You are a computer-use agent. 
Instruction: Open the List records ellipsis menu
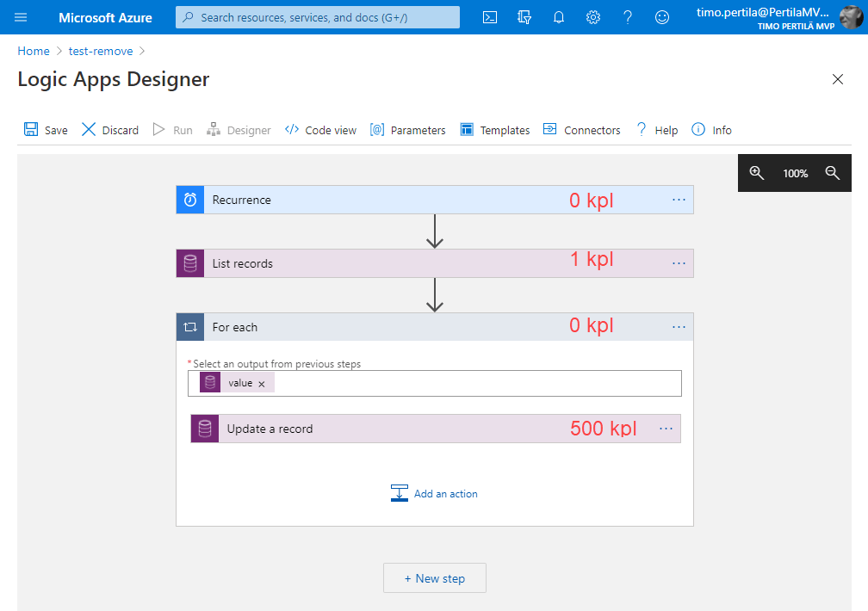click(x=679, y=263)
